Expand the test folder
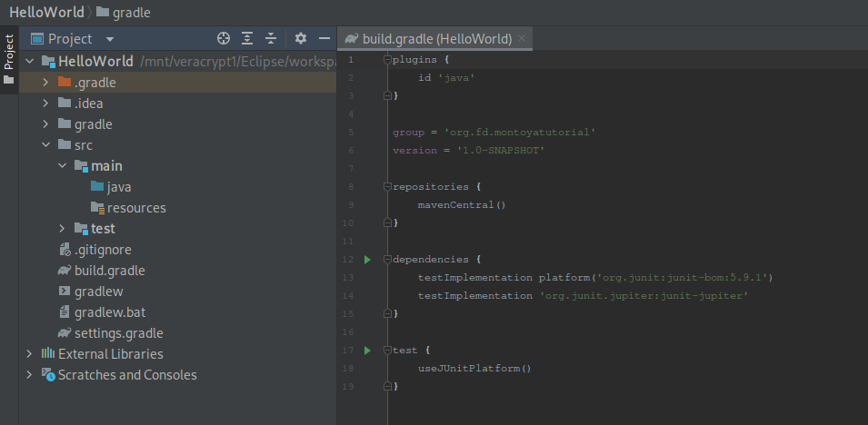Screen dimensions: 868x425 coord(62,229)
